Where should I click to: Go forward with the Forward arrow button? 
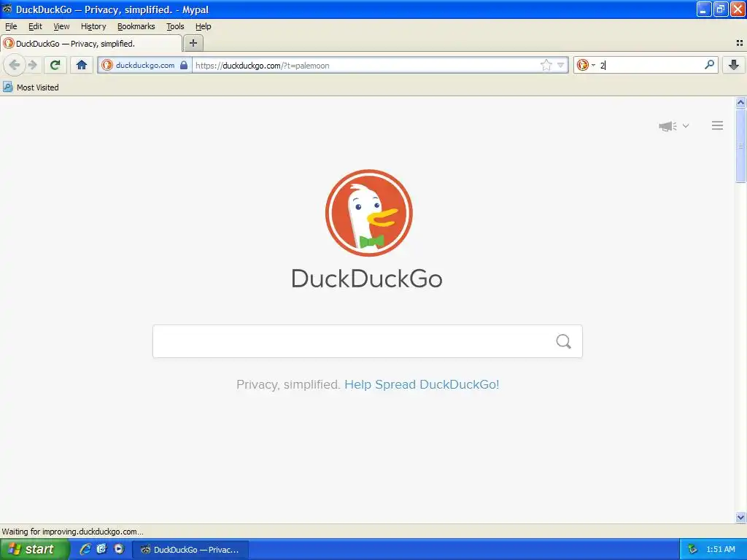tap(32, 65)
